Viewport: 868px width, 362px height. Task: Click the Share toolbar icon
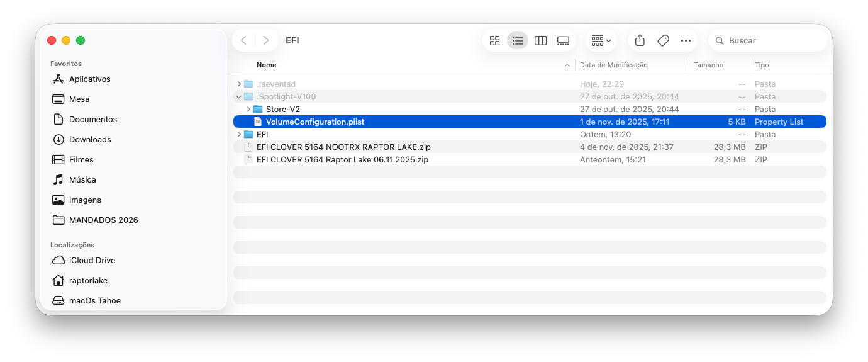(640, 40)
